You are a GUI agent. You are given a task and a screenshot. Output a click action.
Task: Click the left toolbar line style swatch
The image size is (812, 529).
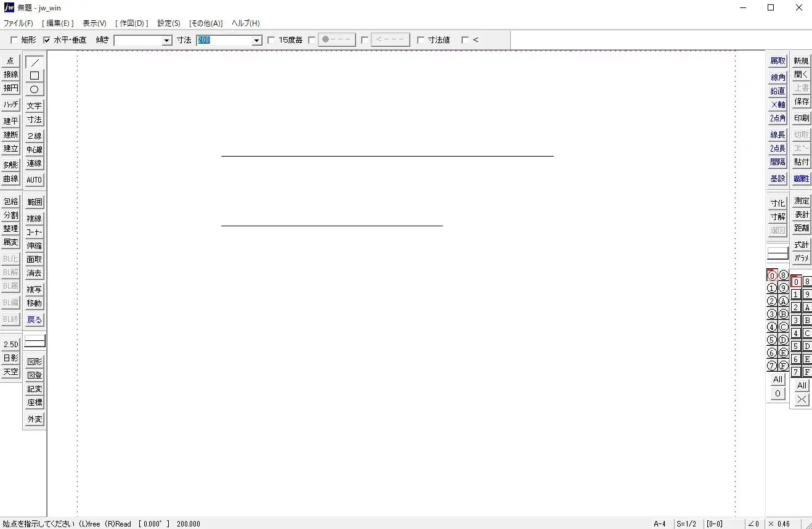pos(35,341)
